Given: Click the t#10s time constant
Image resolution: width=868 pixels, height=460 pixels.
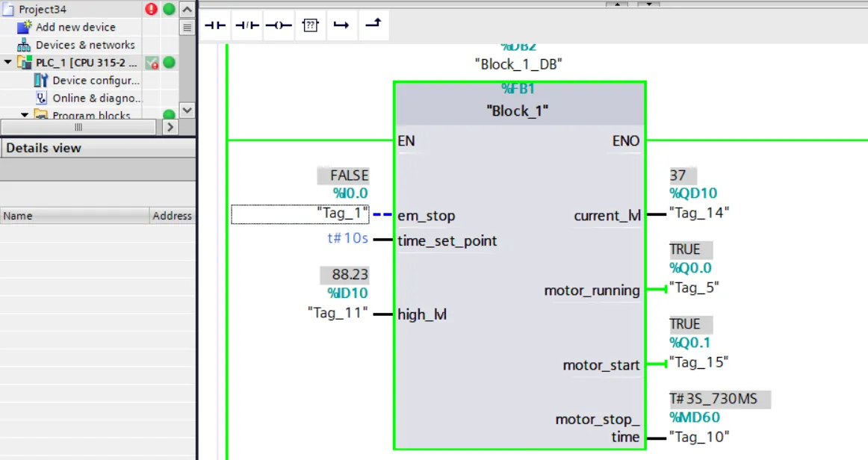Looking at the screenshot, I should click(x=347, y=238).
